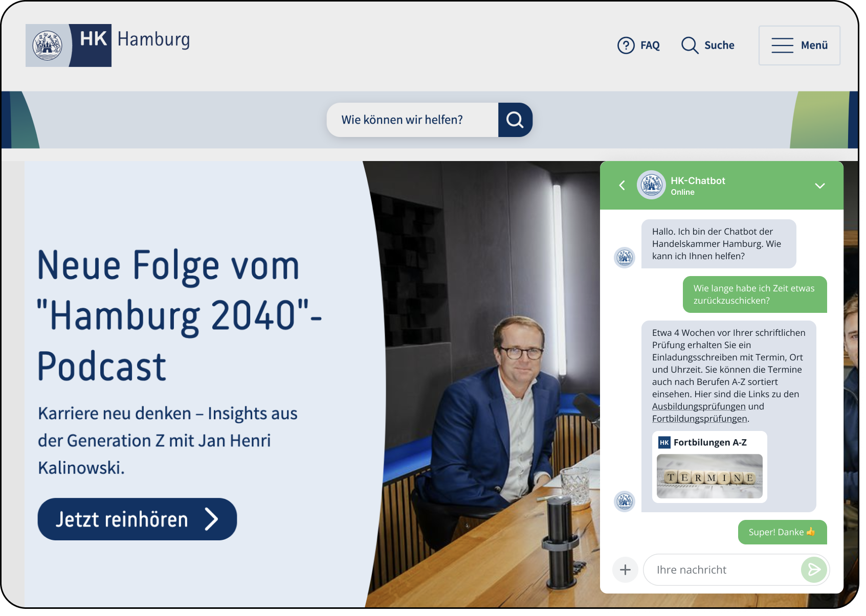Click the plus attachment icon in chat
The width and height of the screenshot is (866, 616).
[x=625, y=569]
